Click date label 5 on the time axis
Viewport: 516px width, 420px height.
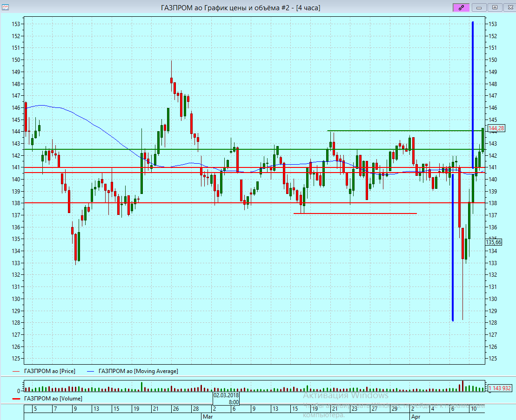(x=35, y=408)
